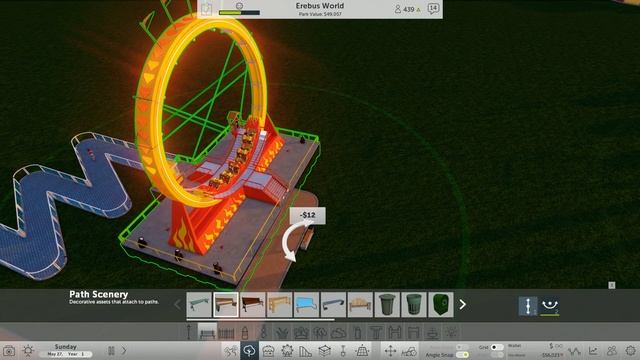Click the speed-up arrow beside pause
Viewport: 640px width, 360px height.
[x=124, y=350]
